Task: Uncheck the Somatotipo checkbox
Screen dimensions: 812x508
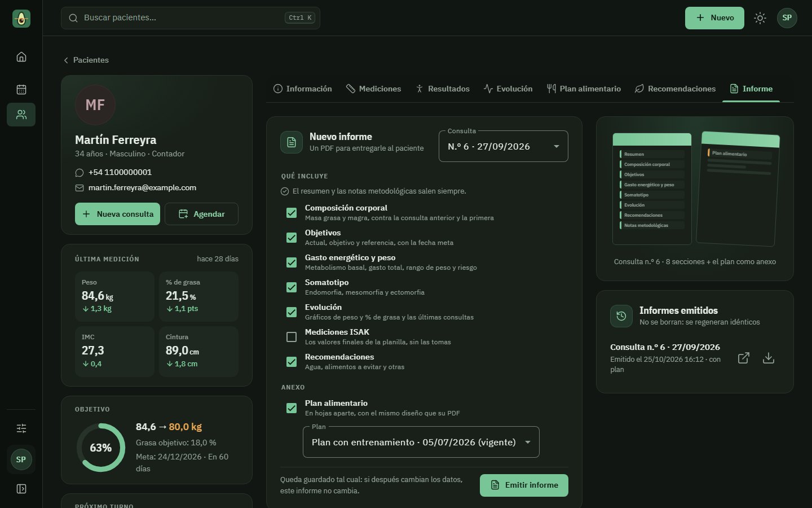Action: point(292,287)
